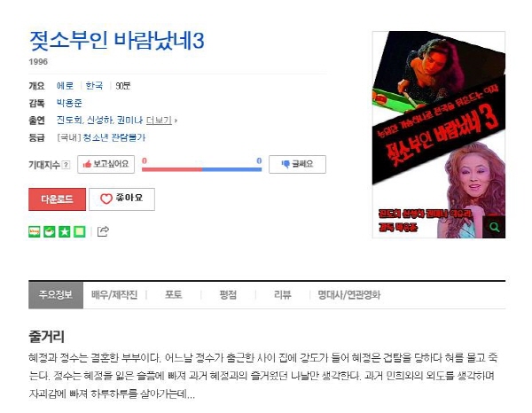
Task: Click the green memo square icon
Action: [x=80, y=231]
